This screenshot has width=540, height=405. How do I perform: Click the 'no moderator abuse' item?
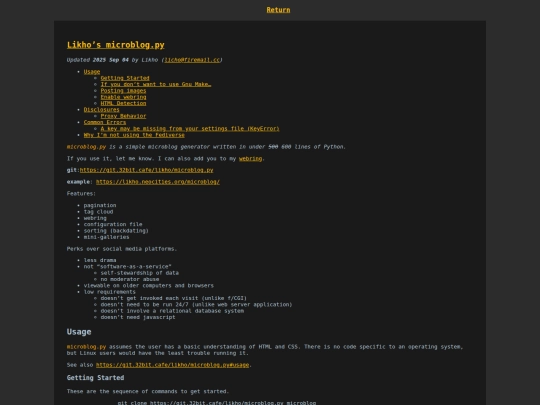click(130, 279)
